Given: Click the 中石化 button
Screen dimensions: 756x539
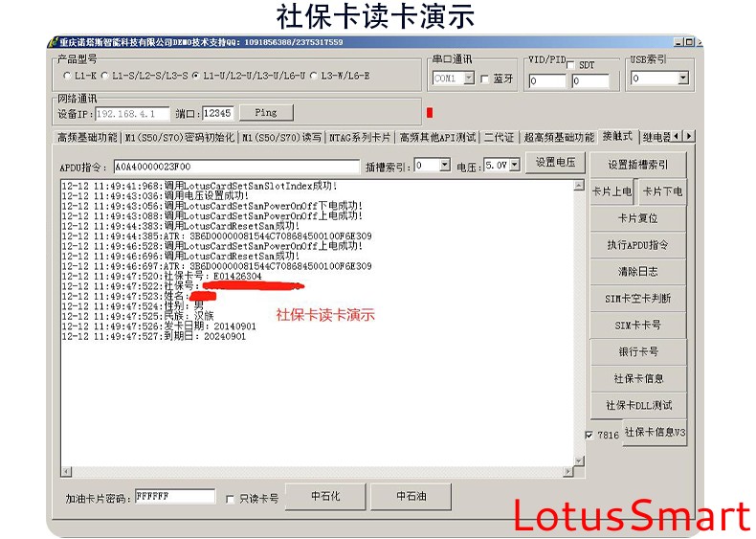Looking at the screenshot, I should pos(325,496).
